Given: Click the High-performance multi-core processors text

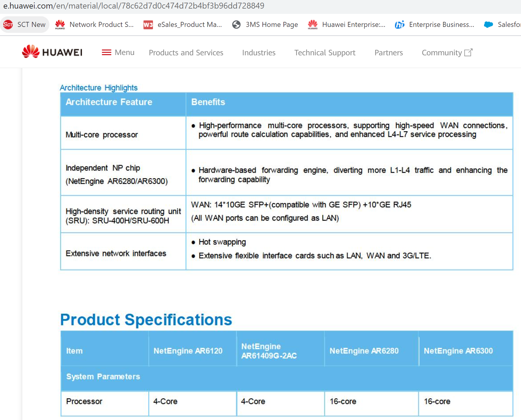Looking at the screenshot, I should [x=353, y=130].
